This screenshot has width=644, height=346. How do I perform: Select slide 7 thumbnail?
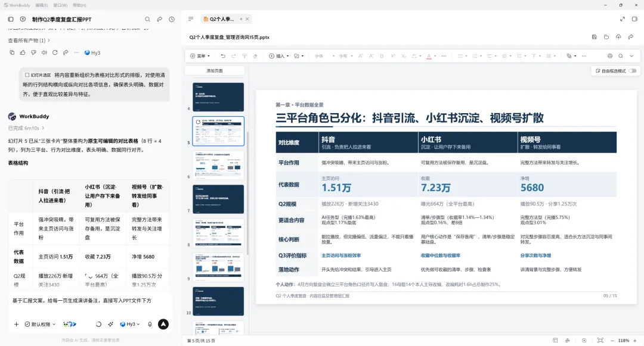coord(218,200)
